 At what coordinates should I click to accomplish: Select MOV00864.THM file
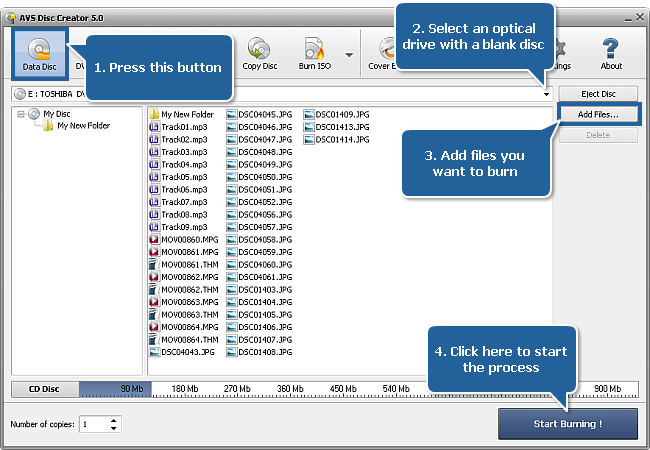pyautogui.click(x=184, y=339)
